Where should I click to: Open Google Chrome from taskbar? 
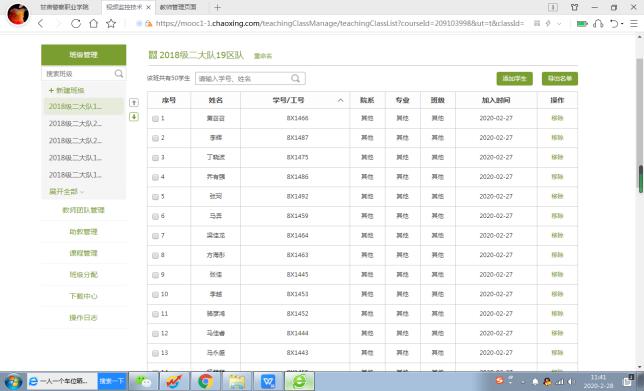coord(205,382)
